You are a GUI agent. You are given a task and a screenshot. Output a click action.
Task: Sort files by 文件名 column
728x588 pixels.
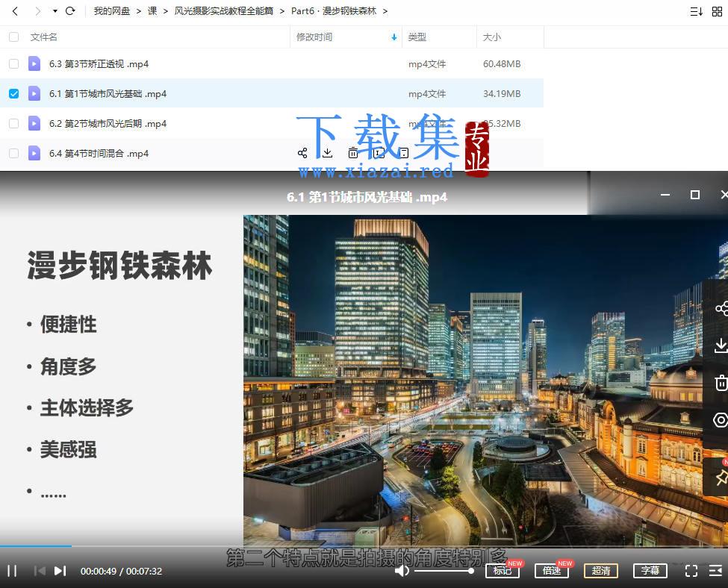point(43,37)
